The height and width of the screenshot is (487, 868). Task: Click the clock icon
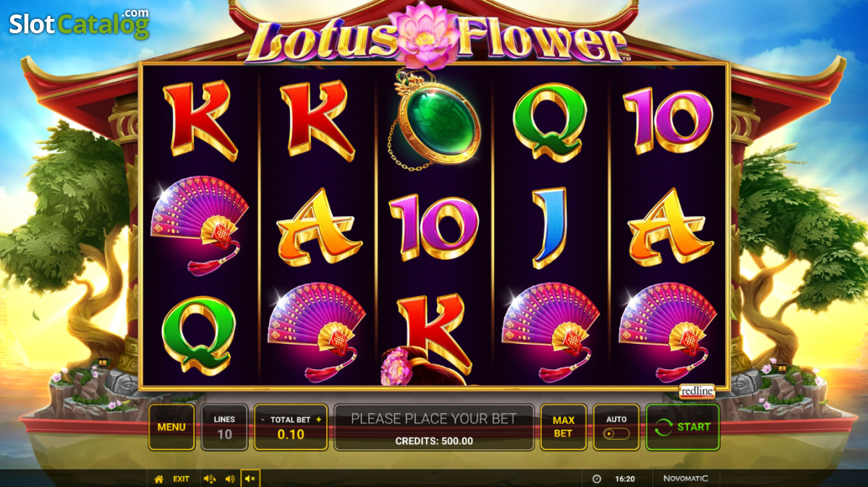(x=597, y=479)
